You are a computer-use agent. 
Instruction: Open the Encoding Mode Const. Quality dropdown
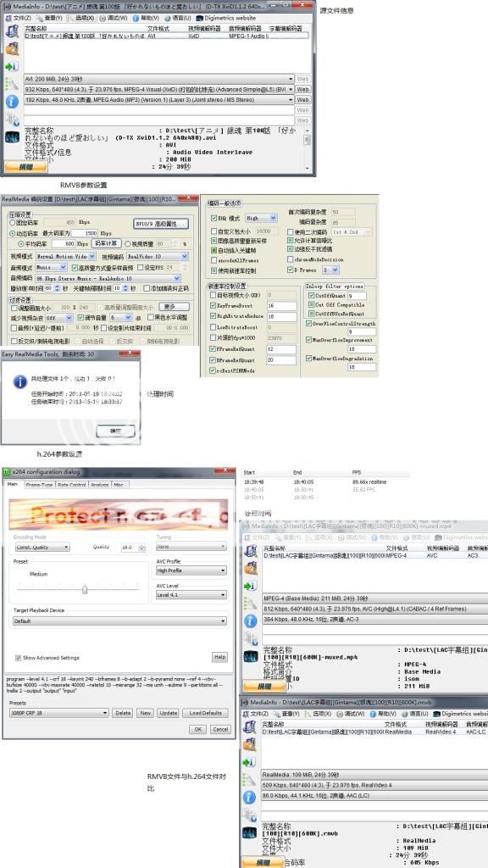pyautogui.click(x=42, y=547)
